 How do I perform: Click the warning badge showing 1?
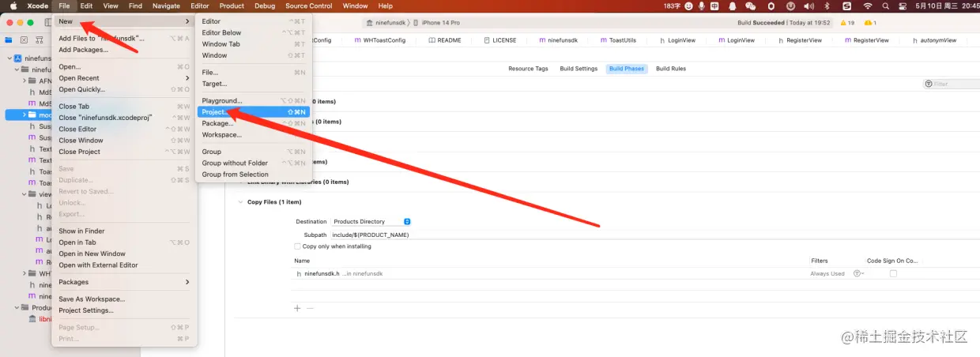pos(869,23)
